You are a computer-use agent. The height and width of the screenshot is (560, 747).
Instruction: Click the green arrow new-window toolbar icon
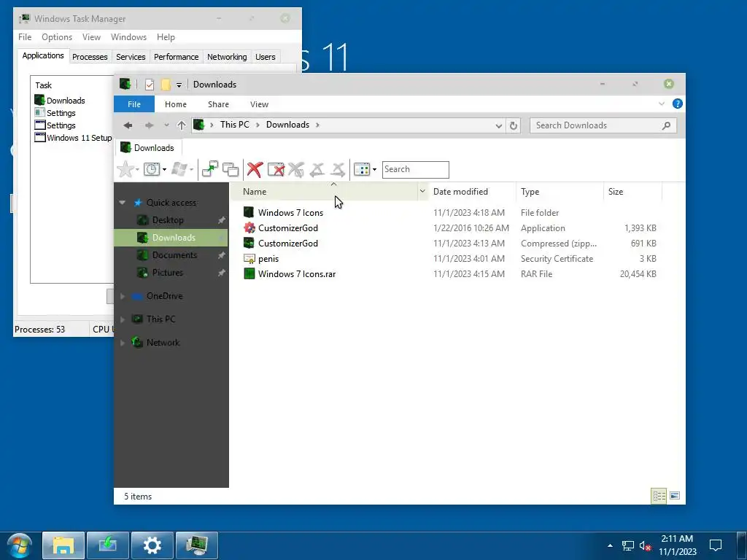[x=209, y=169]
